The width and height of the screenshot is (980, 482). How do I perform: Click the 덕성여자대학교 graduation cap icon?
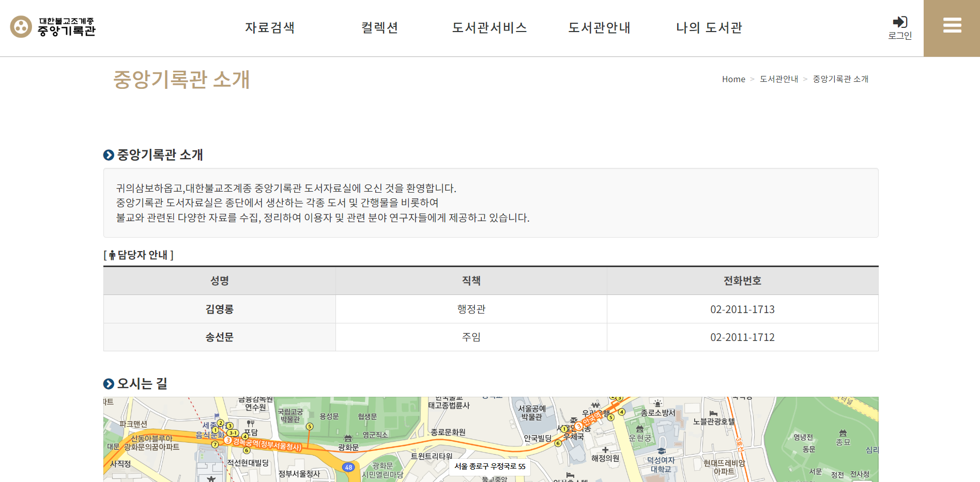pos(661,451)
